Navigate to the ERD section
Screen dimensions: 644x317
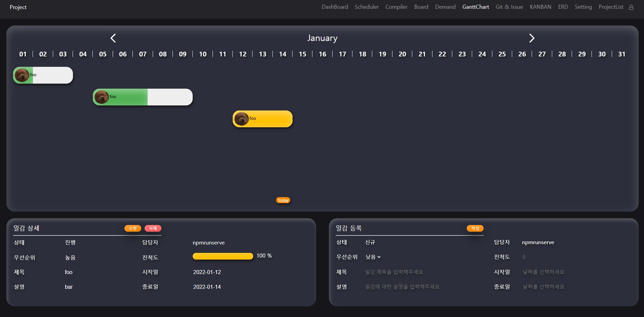click(563, 7)
